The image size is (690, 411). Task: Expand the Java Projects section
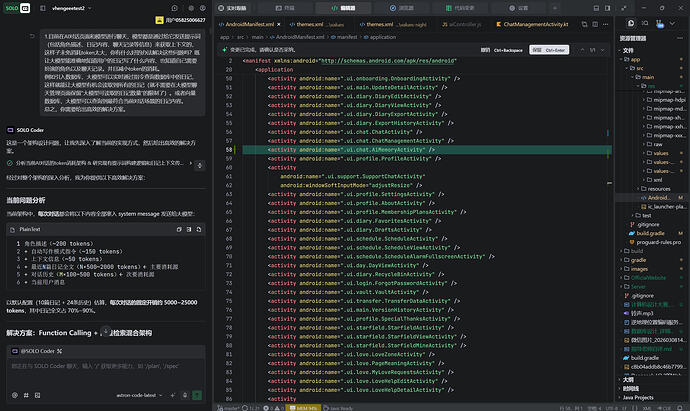(638, 397)
